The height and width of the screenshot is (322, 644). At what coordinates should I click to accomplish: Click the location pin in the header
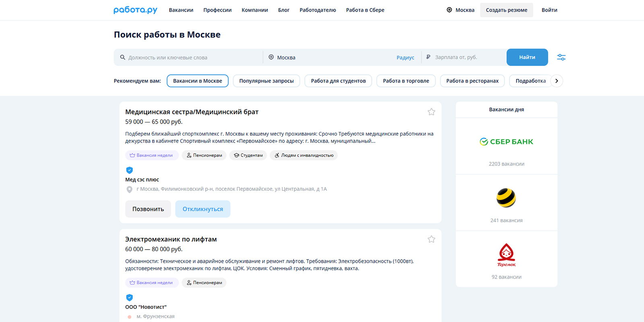[x=449, y=10]
